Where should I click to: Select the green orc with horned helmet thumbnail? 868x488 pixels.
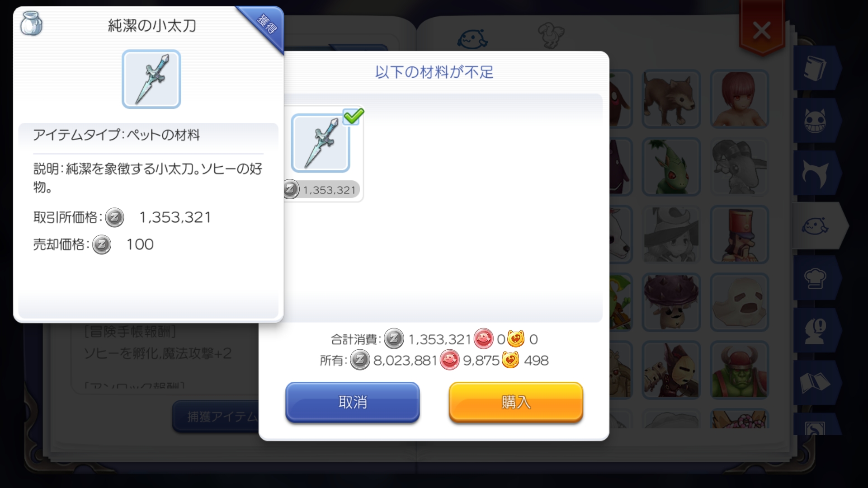[x=739, y=370]
